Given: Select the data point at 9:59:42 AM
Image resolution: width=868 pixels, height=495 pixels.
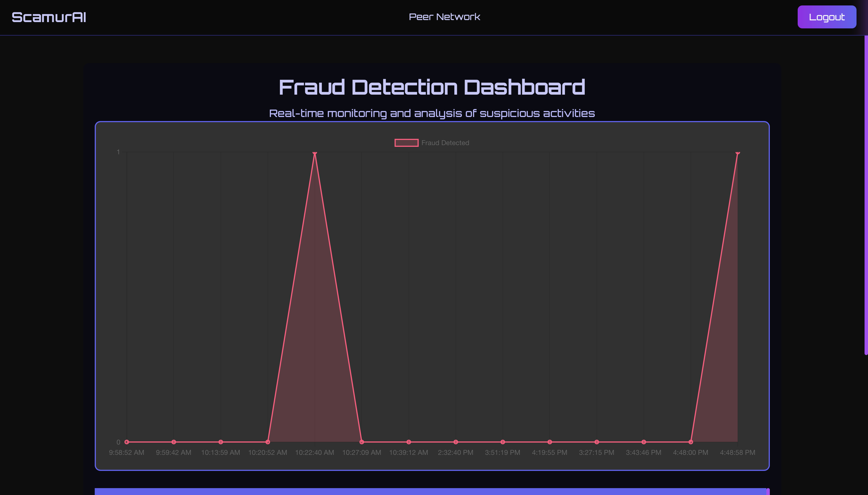Looking at the screenshot, I should pos(174,442).
